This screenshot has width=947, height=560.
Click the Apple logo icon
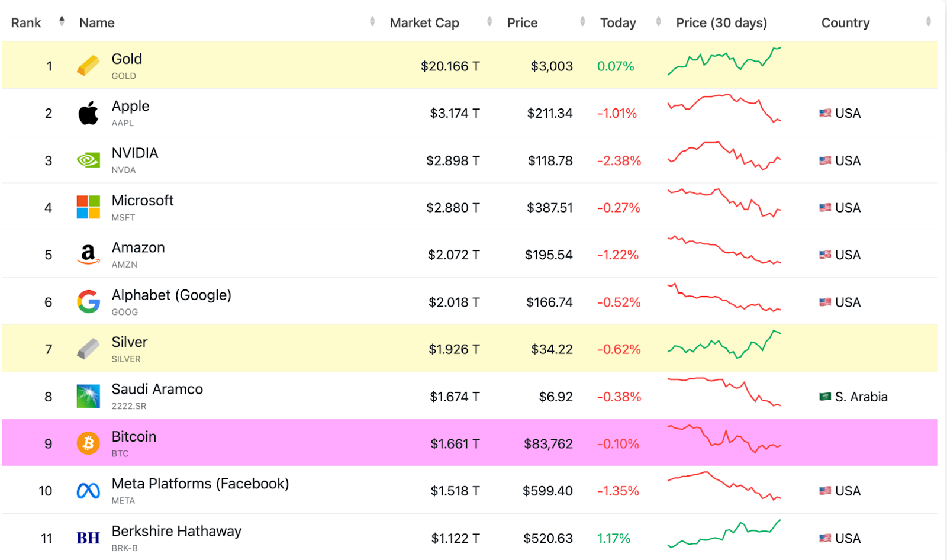point(88,113)
